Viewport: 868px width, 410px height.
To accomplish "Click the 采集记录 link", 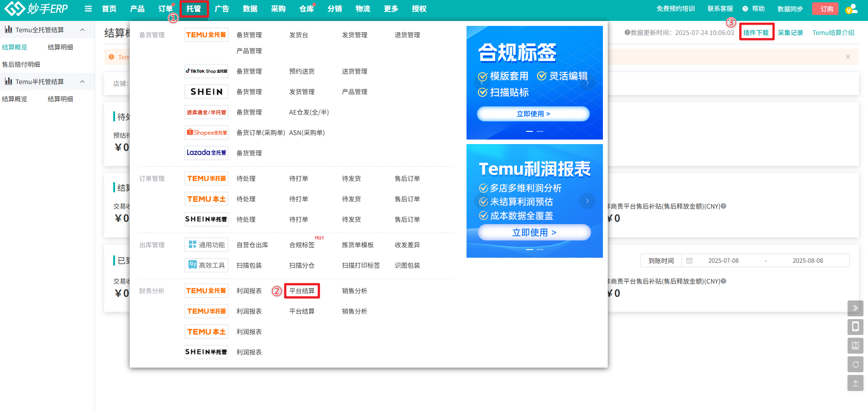I will (790, 33).
